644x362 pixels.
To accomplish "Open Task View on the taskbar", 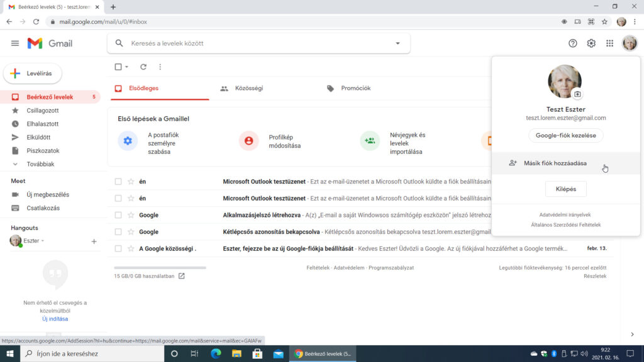I will (195, 353).
